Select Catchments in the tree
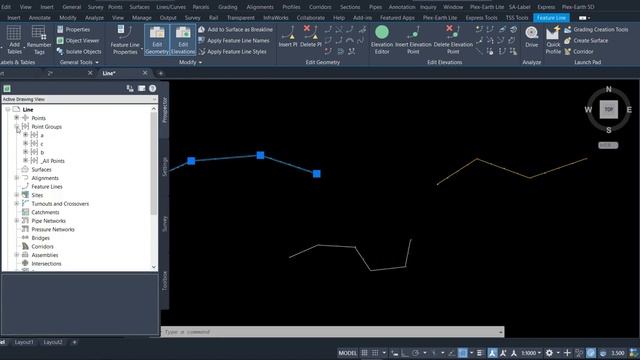Screen dimensions: 640x360 pos(45,212)
